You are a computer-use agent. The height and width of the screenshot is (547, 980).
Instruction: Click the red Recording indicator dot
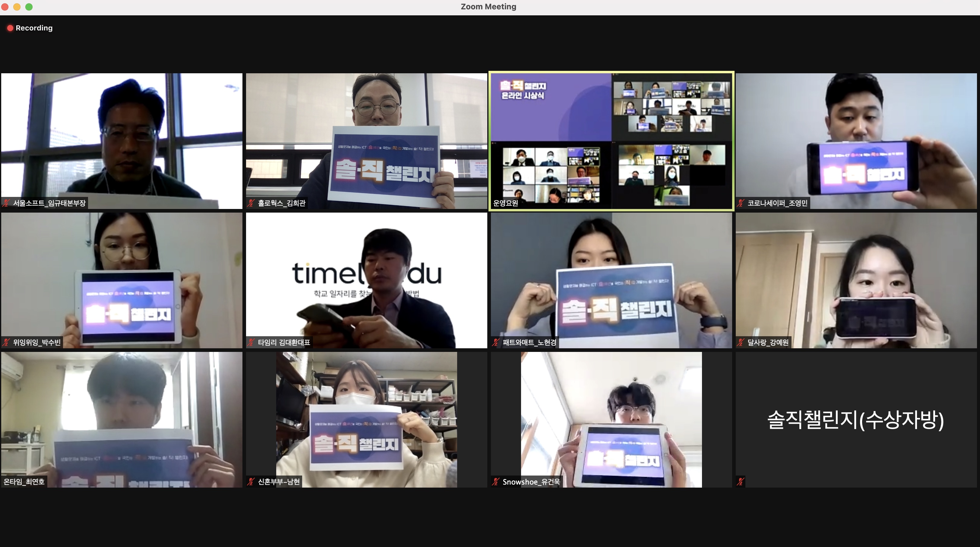coord(10,28)
